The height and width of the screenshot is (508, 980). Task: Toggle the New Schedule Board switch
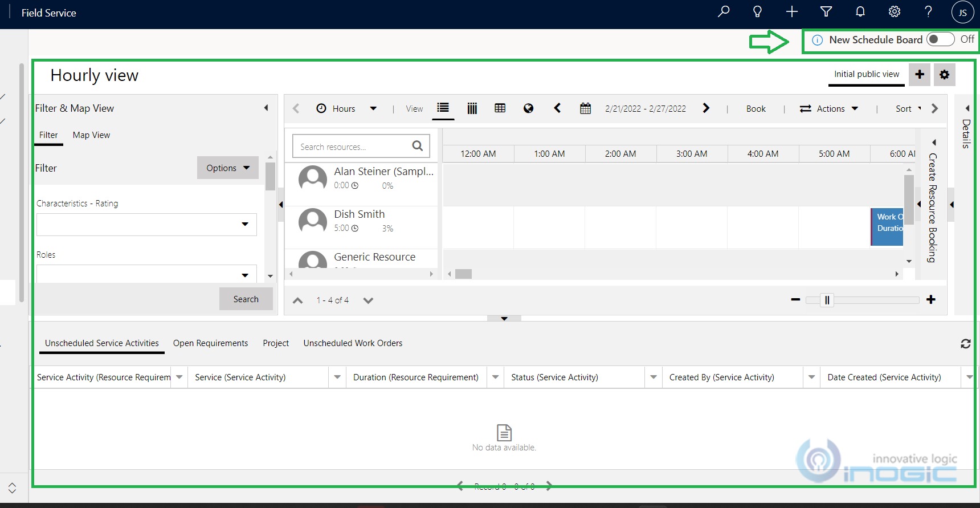point(940,39)
